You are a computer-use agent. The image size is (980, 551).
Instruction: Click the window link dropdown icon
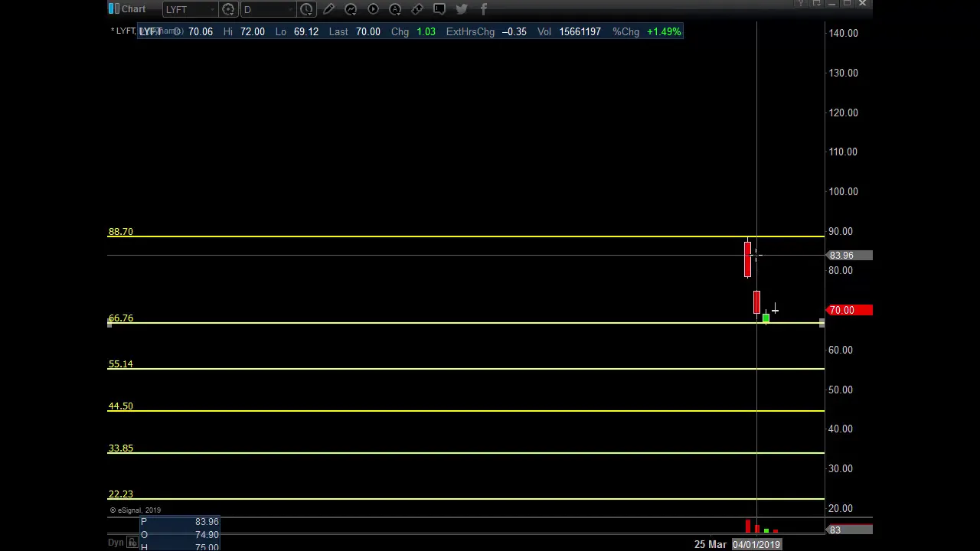click(816, 4)
